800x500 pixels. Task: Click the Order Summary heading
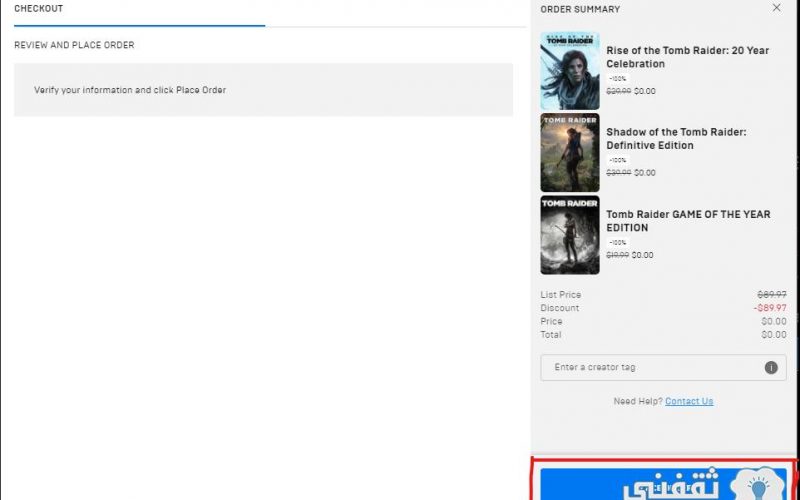580,9
